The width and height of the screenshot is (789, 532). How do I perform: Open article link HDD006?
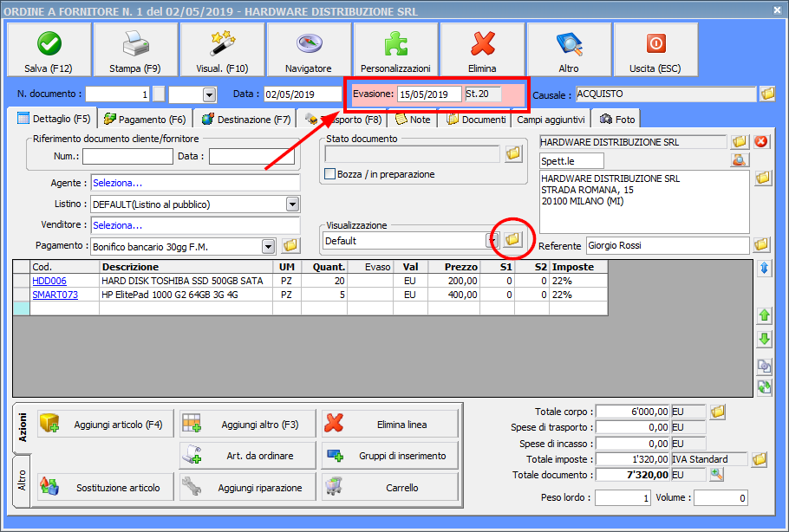click(x=49, y=281)
